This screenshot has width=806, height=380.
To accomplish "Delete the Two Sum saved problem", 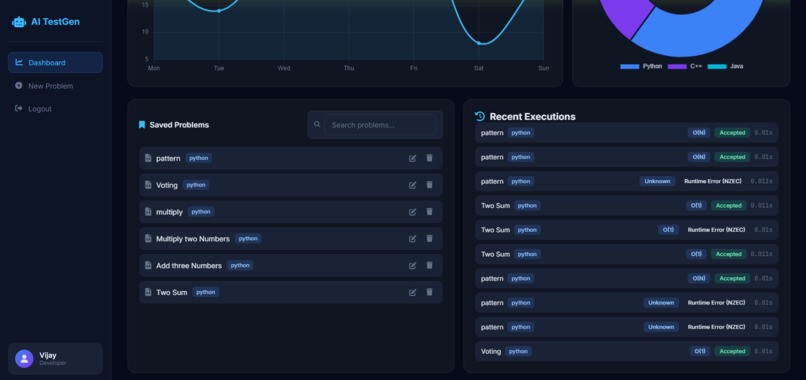I will (x=429, y=292).
